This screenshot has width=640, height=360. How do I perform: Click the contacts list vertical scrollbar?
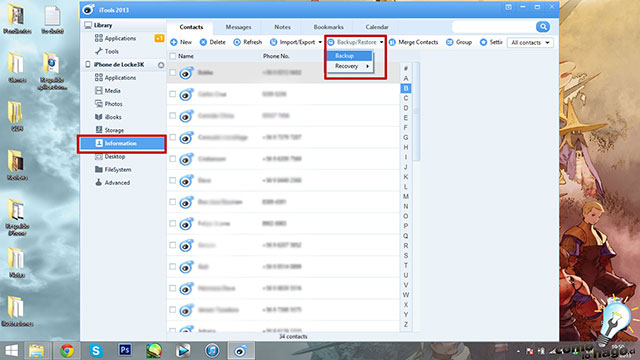click(x=416, y=111)
